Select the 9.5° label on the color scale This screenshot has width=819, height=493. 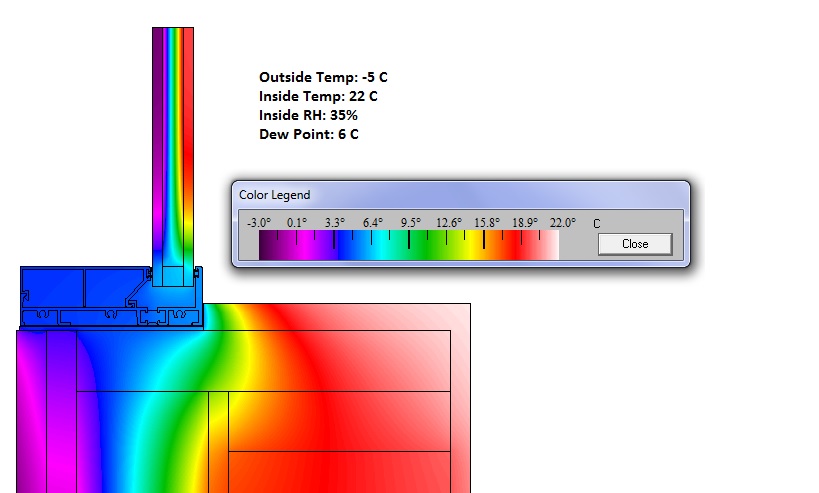[x=410, y=223]
